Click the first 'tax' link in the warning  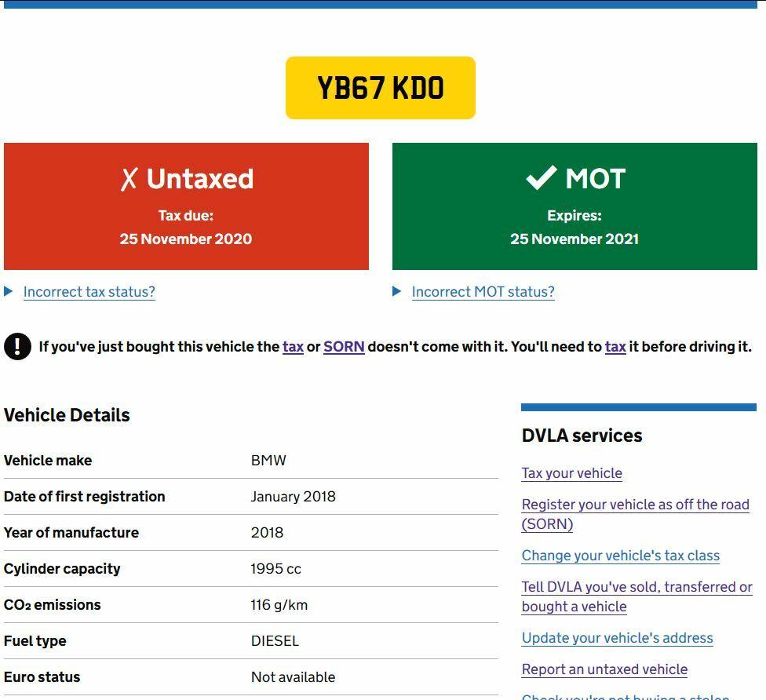[293, 347]
